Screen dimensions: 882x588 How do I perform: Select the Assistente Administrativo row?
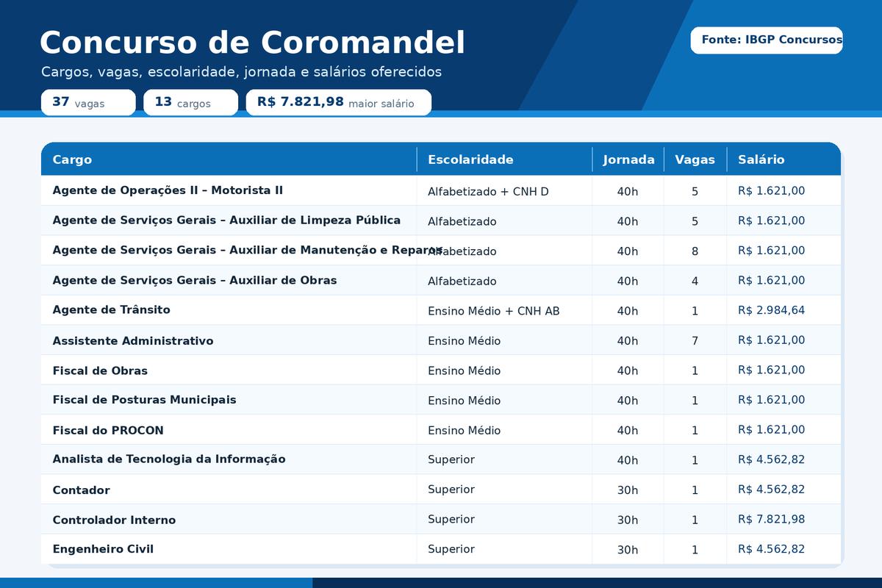pyautogui.click(x=441, y=340)
